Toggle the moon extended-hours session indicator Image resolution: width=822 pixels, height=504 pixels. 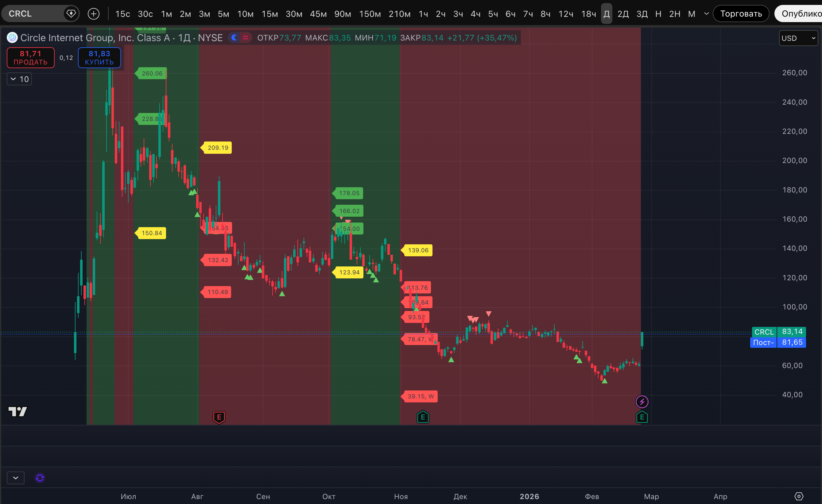[235, 38]
